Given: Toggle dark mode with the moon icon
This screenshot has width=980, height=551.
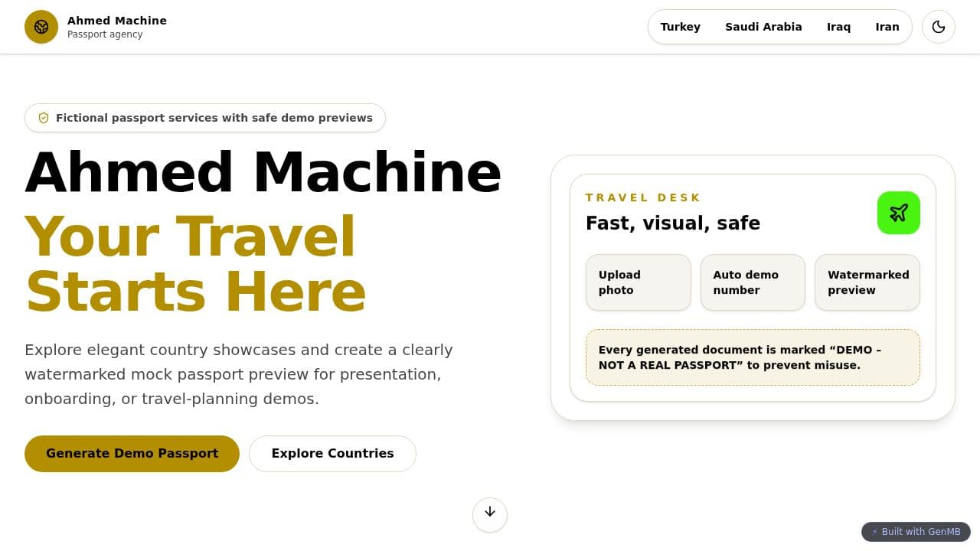Looking at the screenshot, I should 939,27.
